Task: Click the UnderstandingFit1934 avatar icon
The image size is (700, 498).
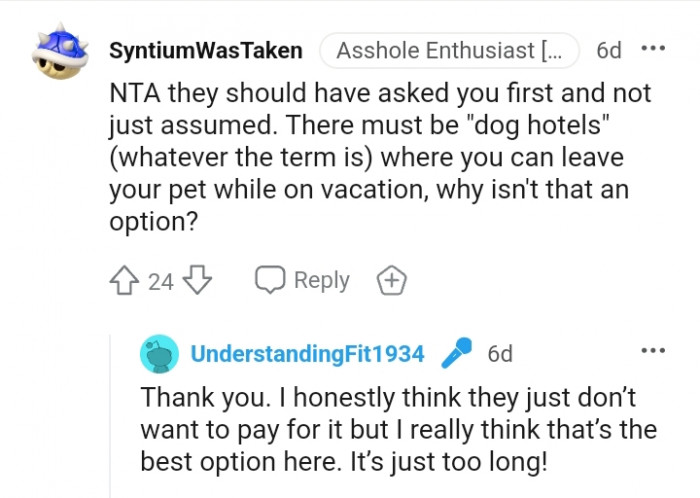Action: coord(160,354)
